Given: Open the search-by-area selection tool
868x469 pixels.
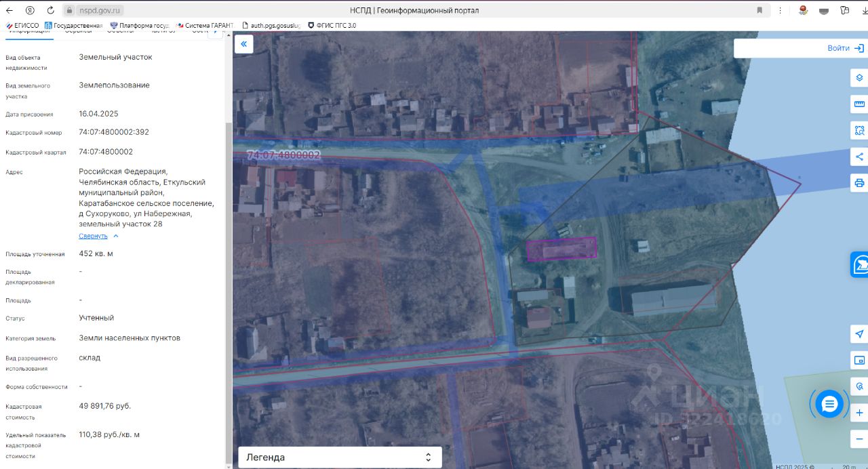Looking at the screenshot, I should click(x=859, y=130).
